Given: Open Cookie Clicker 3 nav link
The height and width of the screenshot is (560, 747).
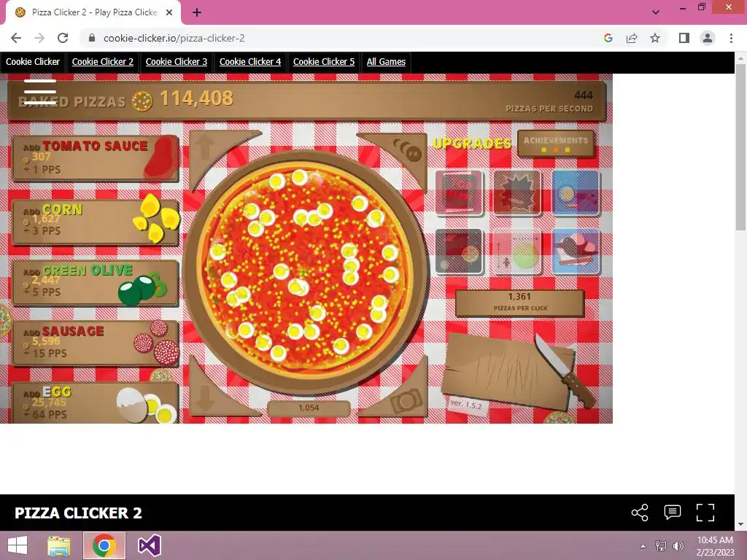Looking at the screenshot, I should tap(177, 62).
